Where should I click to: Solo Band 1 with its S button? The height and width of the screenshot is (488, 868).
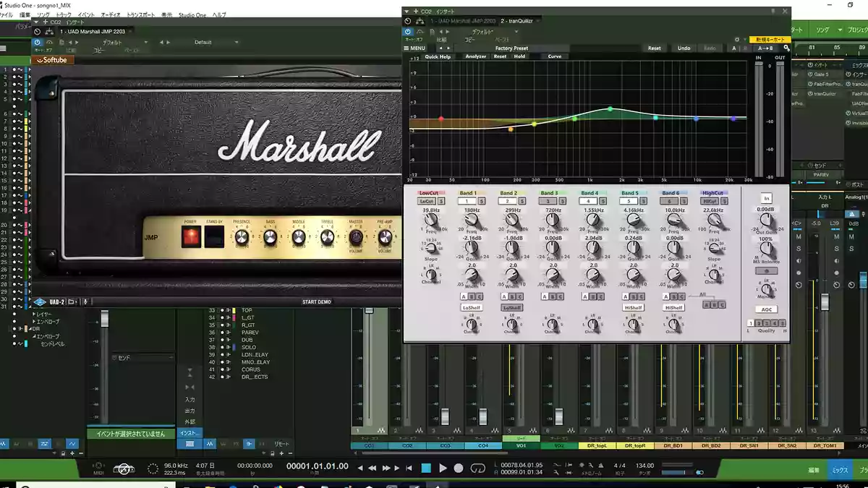(482, 202)
